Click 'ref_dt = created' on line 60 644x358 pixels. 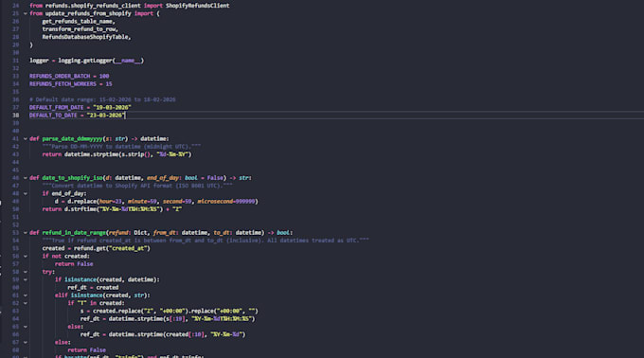[x=93, y=287]
